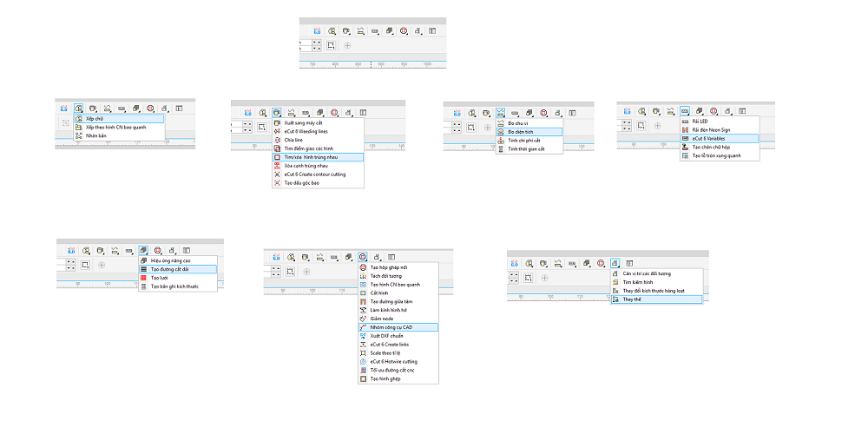Choose 'eCut 6 Hotwire cutting' item
This screenshot has height=434, width=868.
393,362
